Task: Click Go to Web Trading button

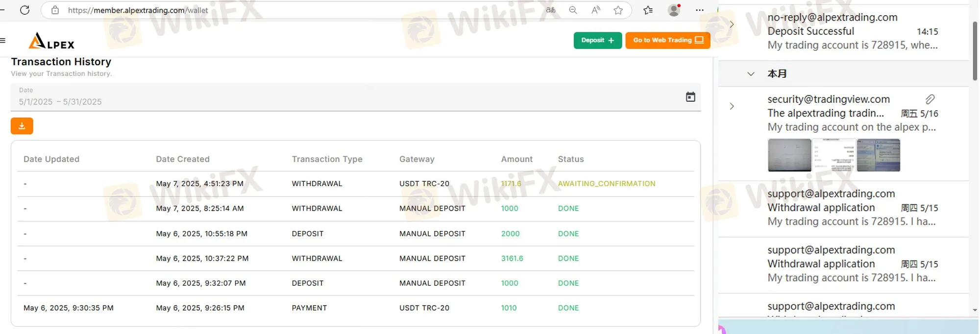Action: [667, 40]
